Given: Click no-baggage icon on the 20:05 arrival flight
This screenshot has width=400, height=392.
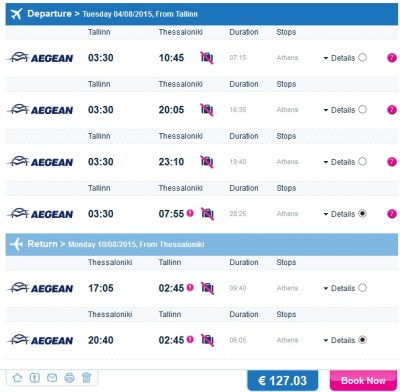Looking at the screenshot, I should pyautogui.click(x=207, y=110).
